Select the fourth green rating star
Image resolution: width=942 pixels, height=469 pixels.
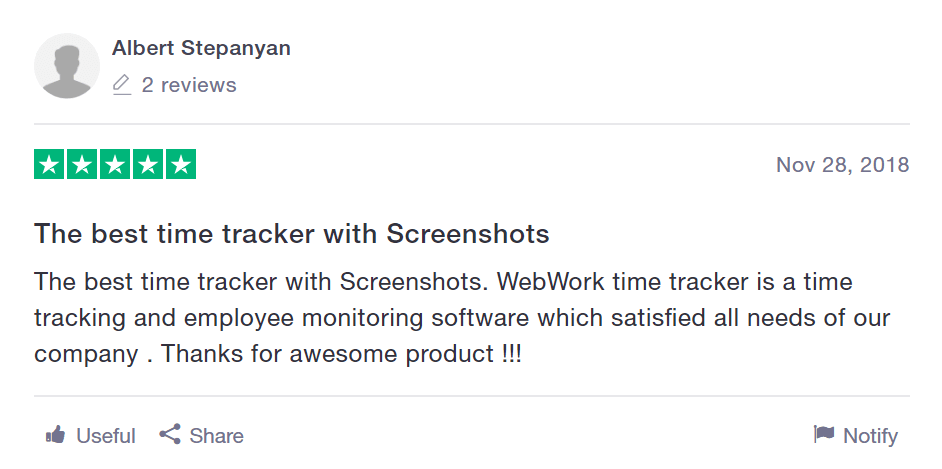pos(148,164)
